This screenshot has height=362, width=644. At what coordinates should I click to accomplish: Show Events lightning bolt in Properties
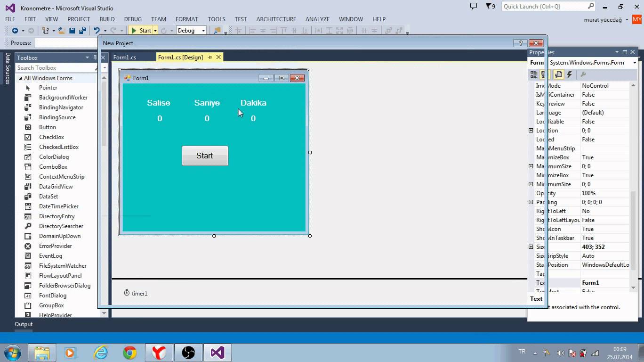tap(569, 74)
